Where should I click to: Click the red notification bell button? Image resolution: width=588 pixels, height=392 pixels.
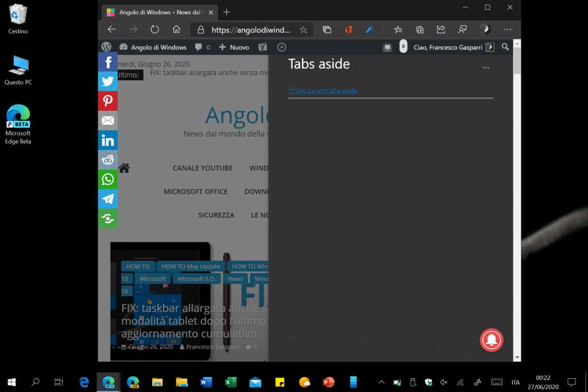click(491, 340)
